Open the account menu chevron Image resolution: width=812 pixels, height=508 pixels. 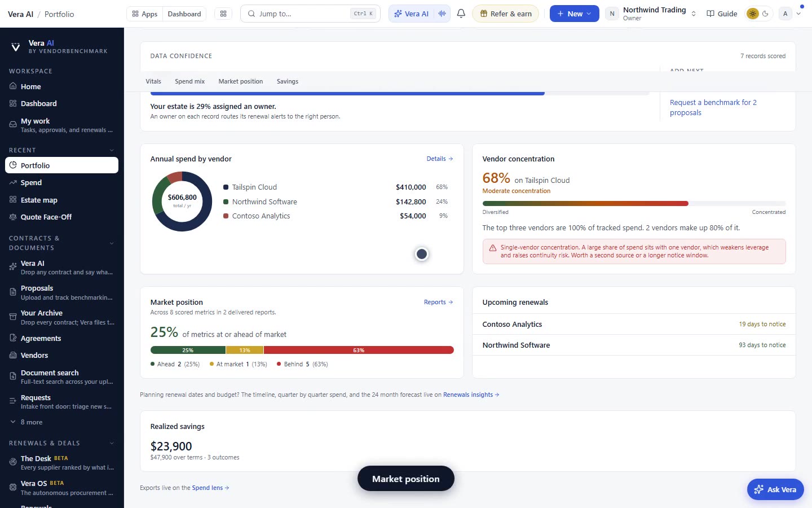click(x=798, y=14)
